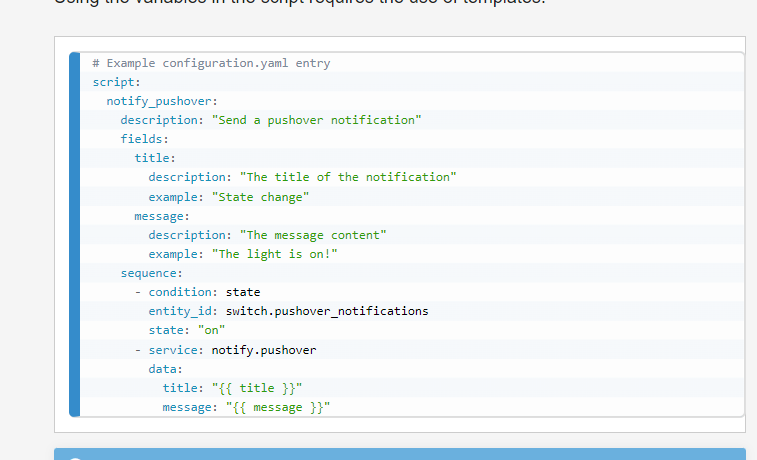Click 'notify.pushover' service value
Image resolution: width=757 pixels, height=460 pixels.
coord(264,350)
